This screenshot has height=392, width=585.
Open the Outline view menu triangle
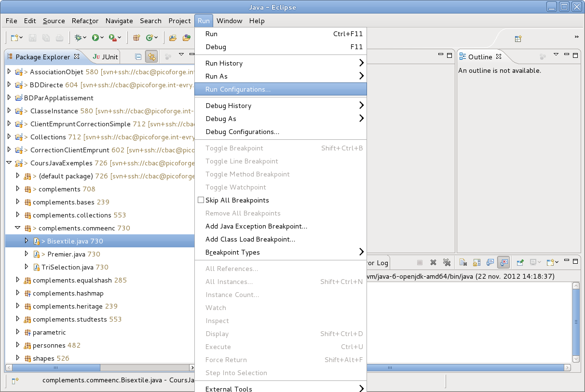coord(556,54)
